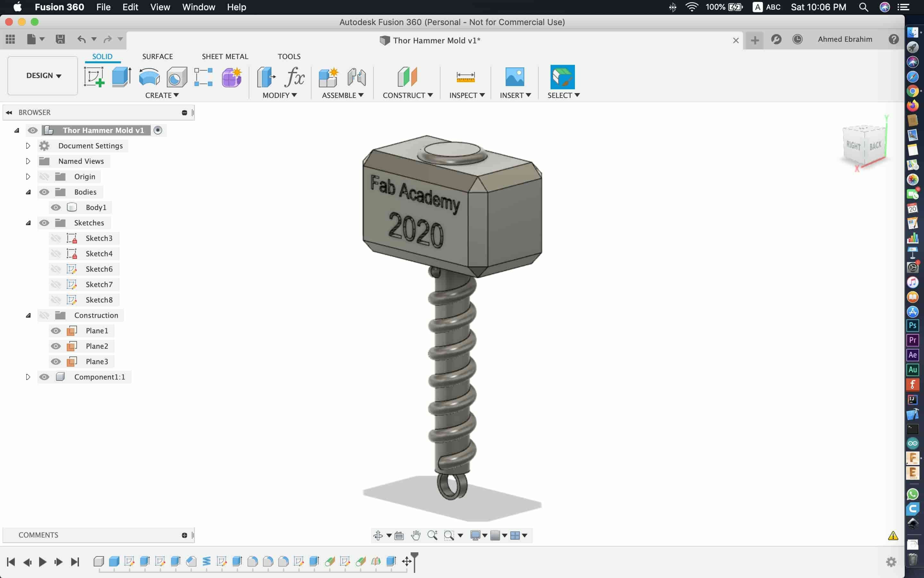Viewport: 924px width, 578px height.
Task: Play the timeline
Action: pos(42,562)
